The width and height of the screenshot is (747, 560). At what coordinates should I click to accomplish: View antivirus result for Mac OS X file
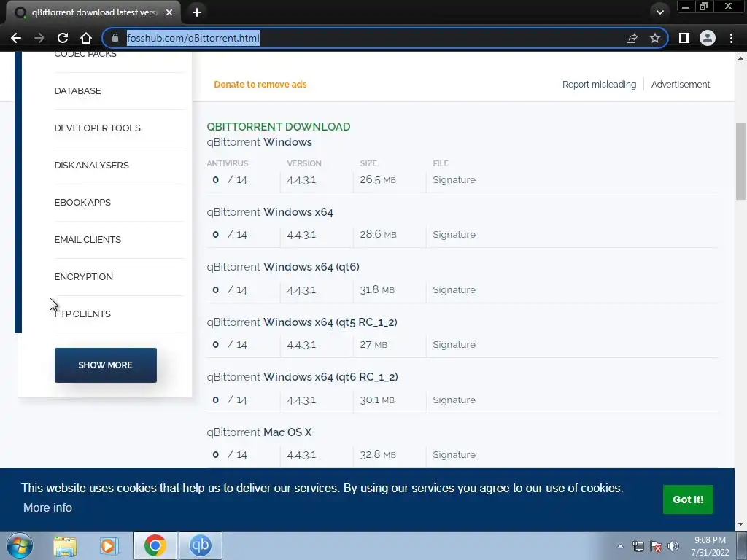pyautogui.click(x=230, y=455)
